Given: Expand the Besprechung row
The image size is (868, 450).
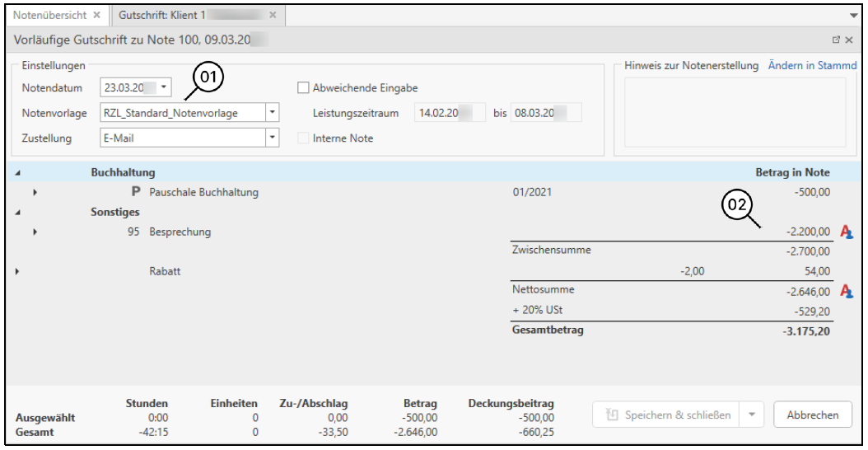Looking at the screenshot, I should pyautogui.click(x=35, y=232).
